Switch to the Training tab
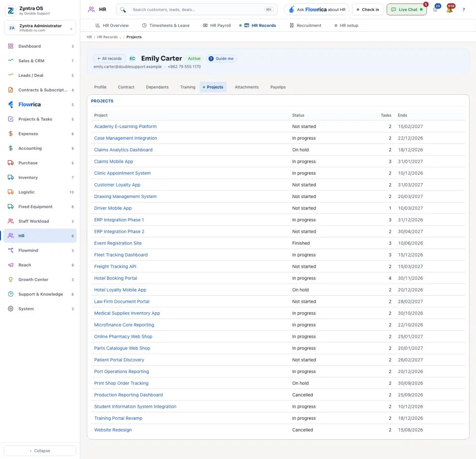 tap(187, 87)
